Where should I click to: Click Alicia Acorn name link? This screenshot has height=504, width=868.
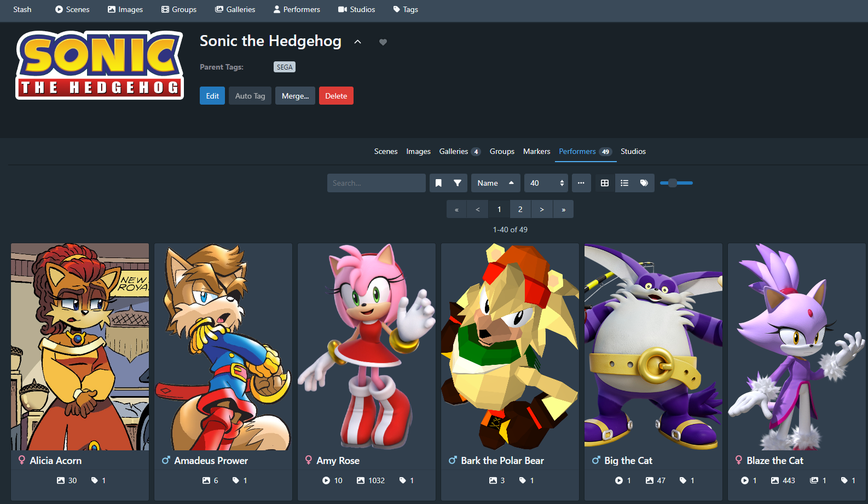tap(56, 461)
